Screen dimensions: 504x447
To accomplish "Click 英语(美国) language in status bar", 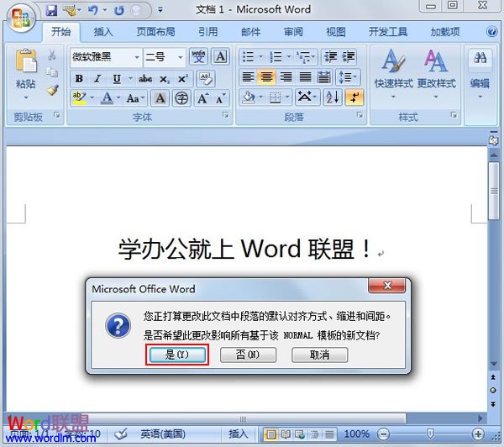I will (x=163, y=434).
